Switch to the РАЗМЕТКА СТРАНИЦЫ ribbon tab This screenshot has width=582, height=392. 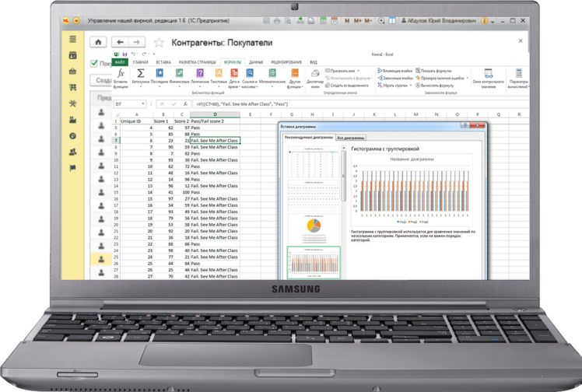coord(197,62)
